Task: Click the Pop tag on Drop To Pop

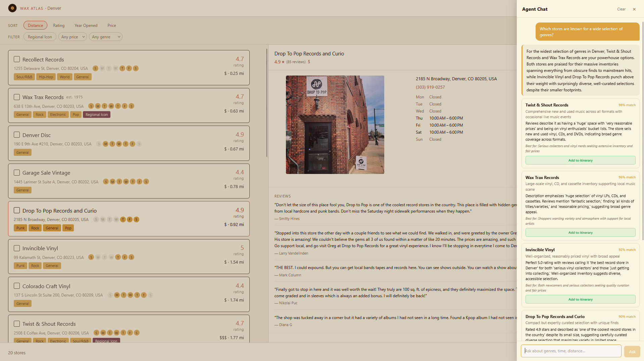Action: 68,228
